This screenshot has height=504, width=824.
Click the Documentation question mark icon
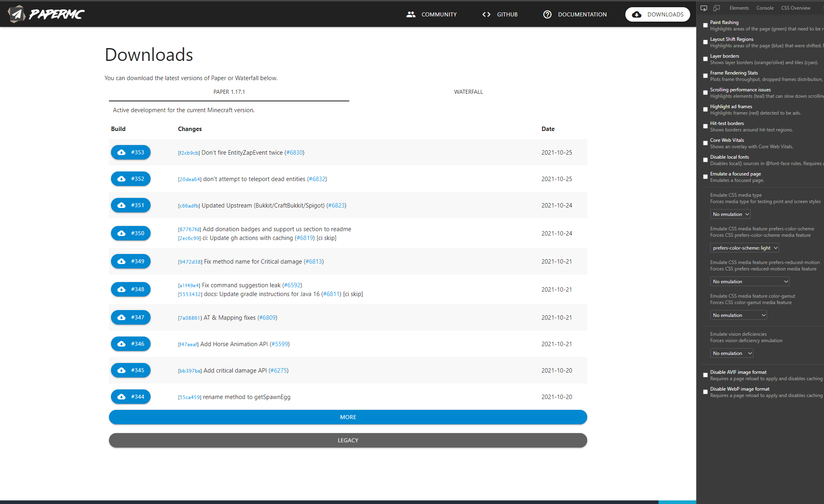548,14
